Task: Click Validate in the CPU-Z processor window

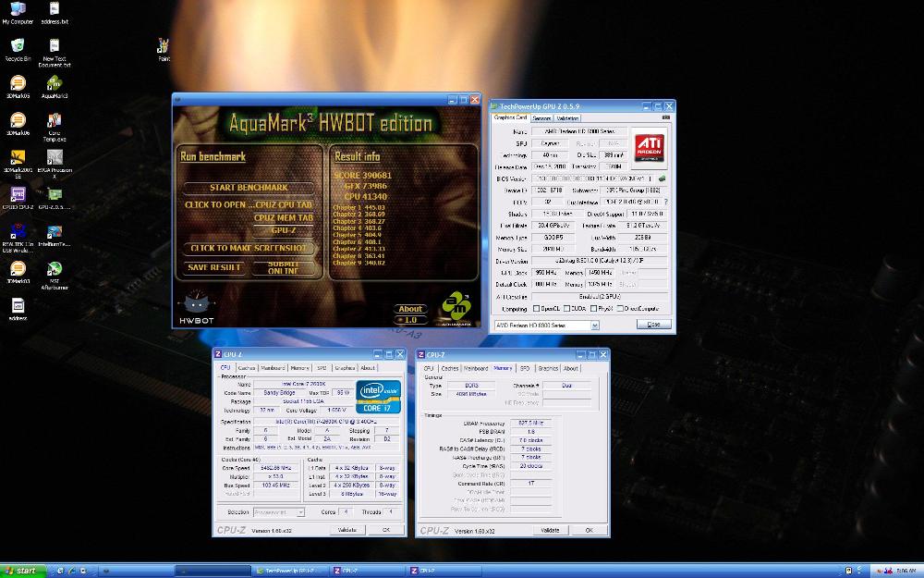Action: [347, 530]
